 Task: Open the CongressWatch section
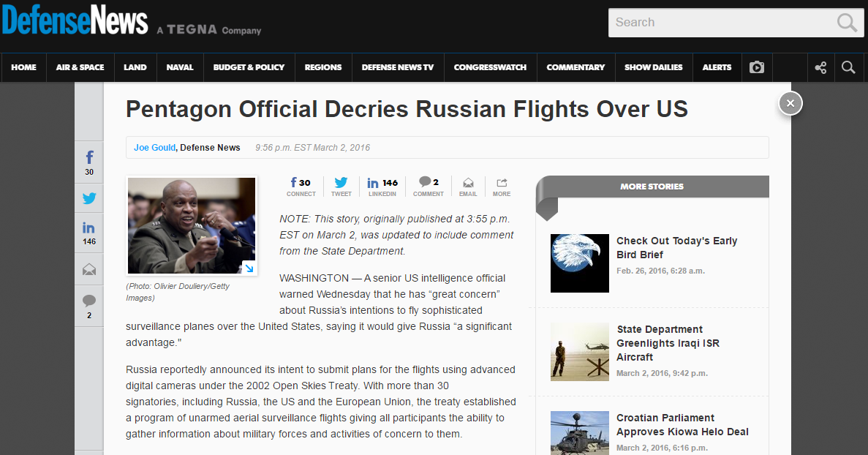coord(491,67)
